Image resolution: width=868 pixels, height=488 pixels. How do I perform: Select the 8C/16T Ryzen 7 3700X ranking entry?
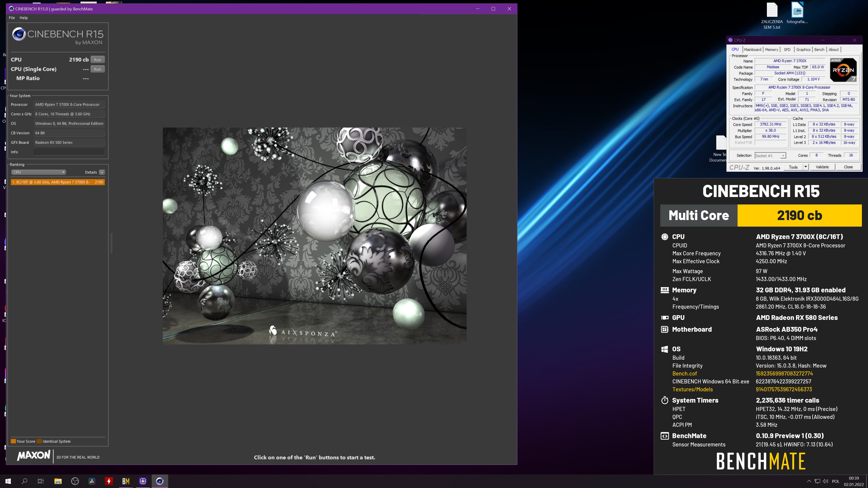58,182
